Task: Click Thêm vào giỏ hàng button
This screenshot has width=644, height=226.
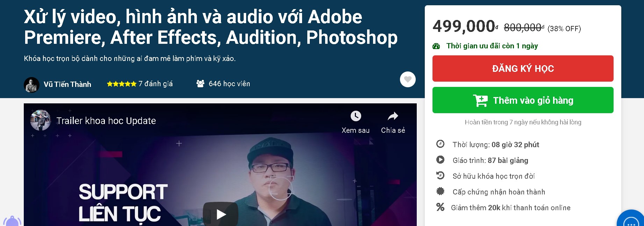Action: click(x=523, y=100)
